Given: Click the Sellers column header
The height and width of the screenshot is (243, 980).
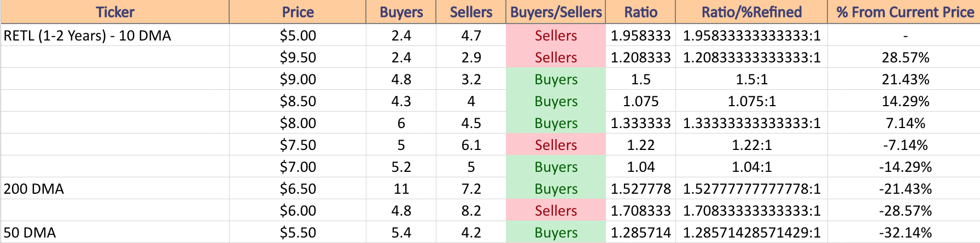Looking at the screenshot, I should [x=471, y=12].
